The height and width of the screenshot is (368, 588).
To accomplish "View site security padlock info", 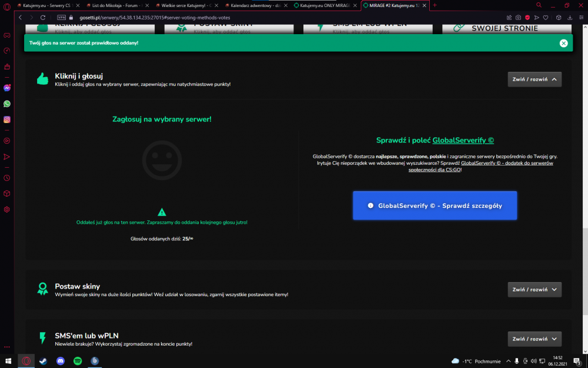I will pos(71,18).
